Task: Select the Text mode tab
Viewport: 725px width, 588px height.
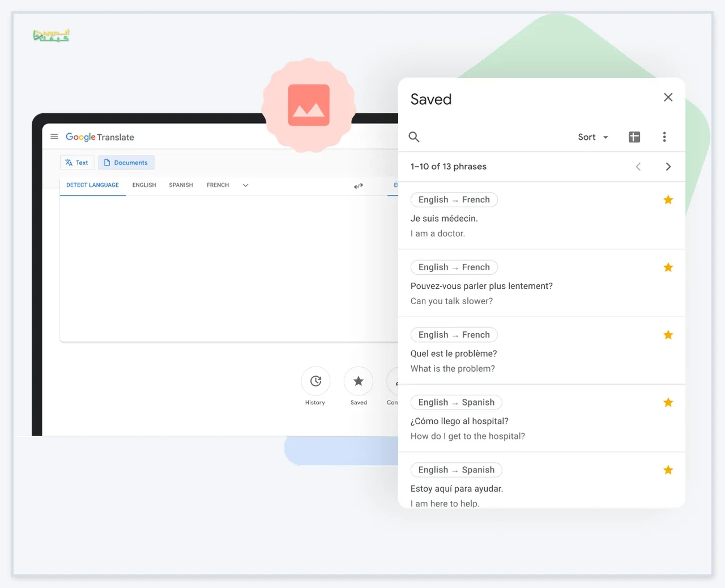Action: pyautogui.click(x=77, y=163)
